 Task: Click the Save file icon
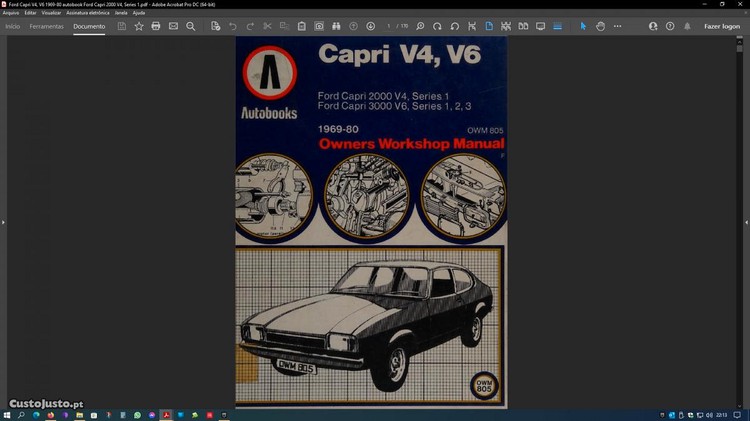click(122, 26)
